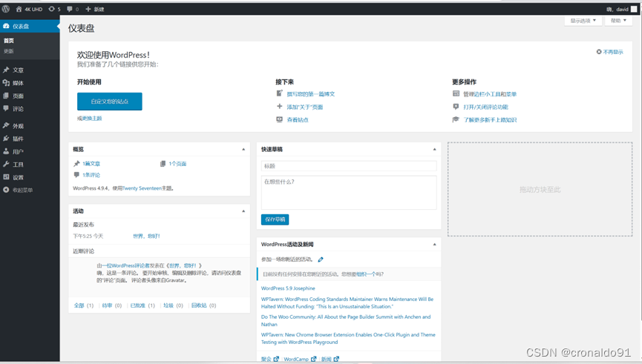The image size is (642, 364).
Task: Click the widgets icon under 更多操作
Action: [456, 93]
